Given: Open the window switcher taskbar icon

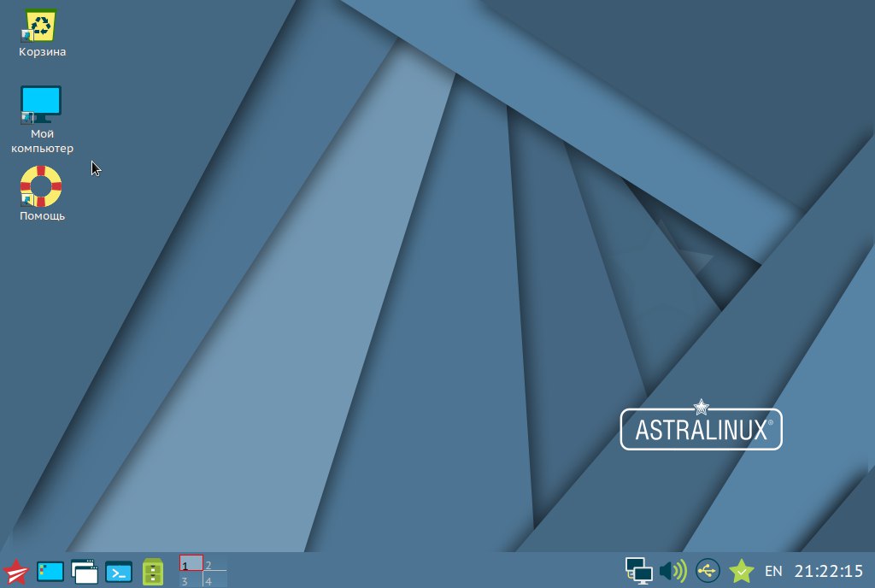Looking at the screenshot, I should pos(85,572).
